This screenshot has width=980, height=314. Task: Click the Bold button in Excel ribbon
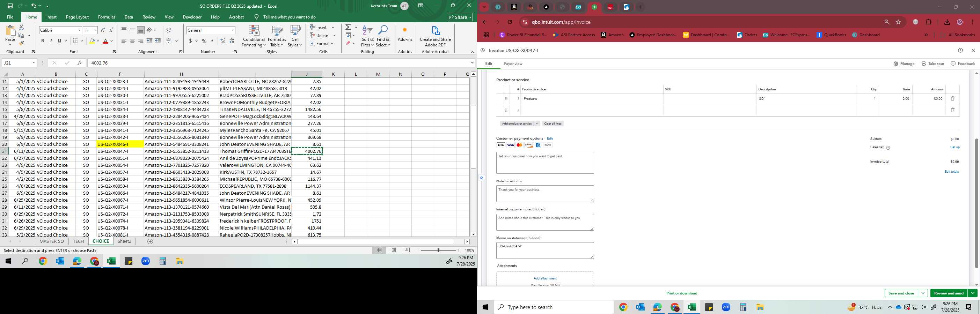coord(43,41)
